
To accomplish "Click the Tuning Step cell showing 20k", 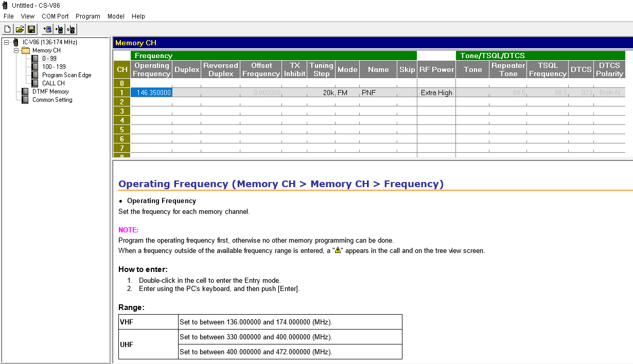I will tap(321, 93).
